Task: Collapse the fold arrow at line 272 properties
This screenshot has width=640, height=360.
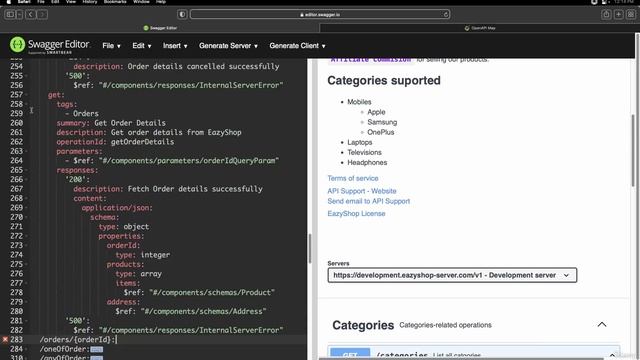Action: click(x=26, y=236)
